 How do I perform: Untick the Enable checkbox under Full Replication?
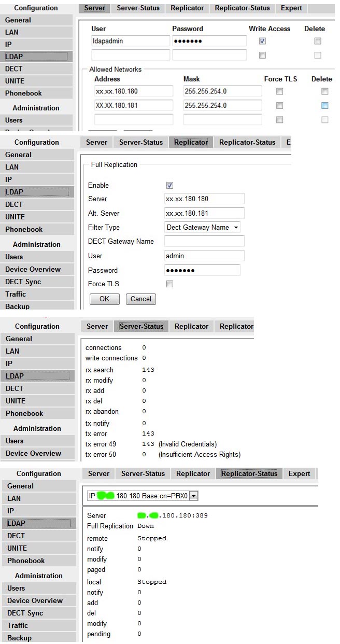(169, 185)
